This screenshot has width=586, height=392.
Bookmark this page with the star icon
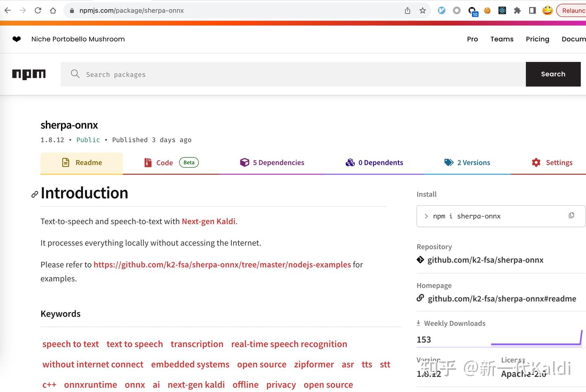coord(422,11)
